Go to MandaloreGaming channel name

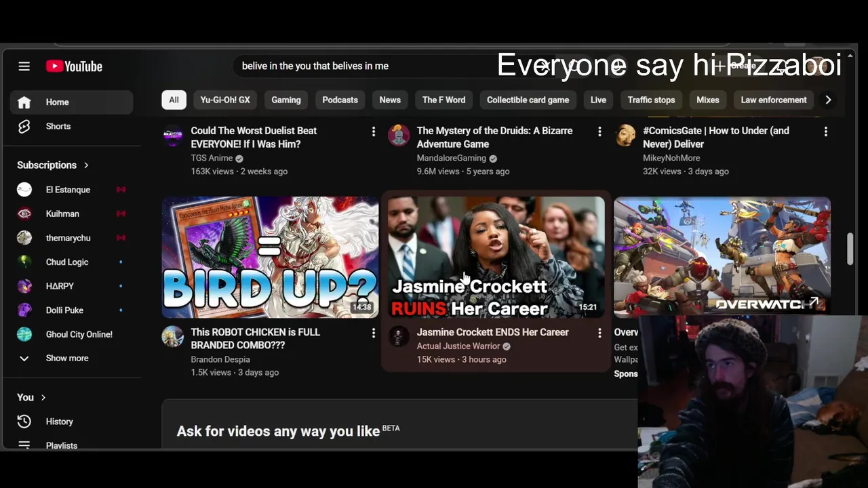click(x=452, y=158)
